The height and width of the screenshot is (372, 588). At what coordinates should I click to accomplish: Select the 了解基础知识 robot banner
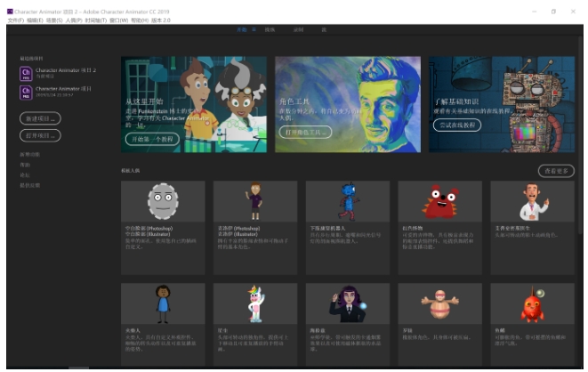[x=502, y=104]
